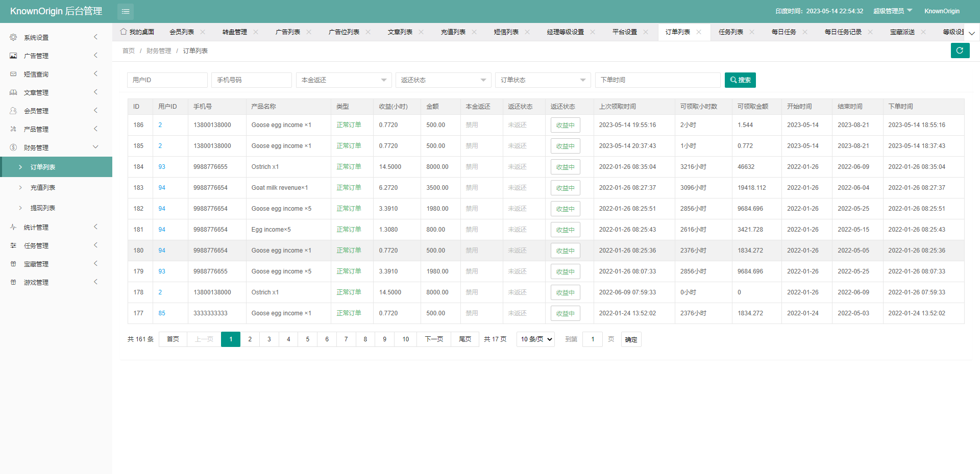Image resolution: width=980 pixels, height=474 pixels.
Task: Expand the tab overflow chevron
Action: (971, 33)
